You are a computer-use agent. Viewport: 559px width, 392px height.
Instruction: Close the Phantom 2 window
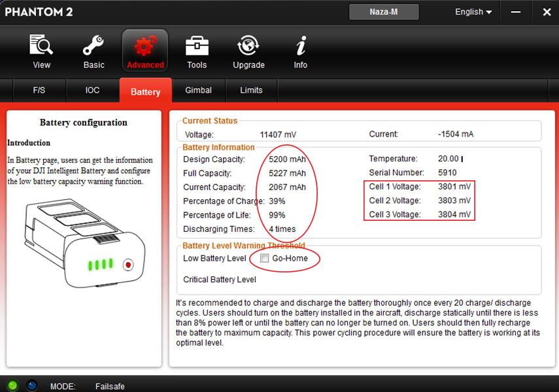tap(547, 12)
